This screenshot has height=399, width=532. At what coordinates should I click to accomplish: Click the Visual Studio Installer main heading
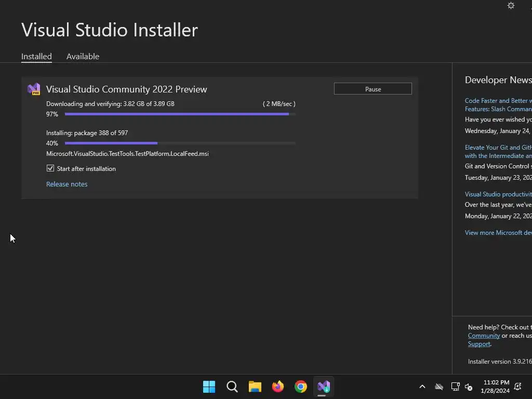point(110,30)
